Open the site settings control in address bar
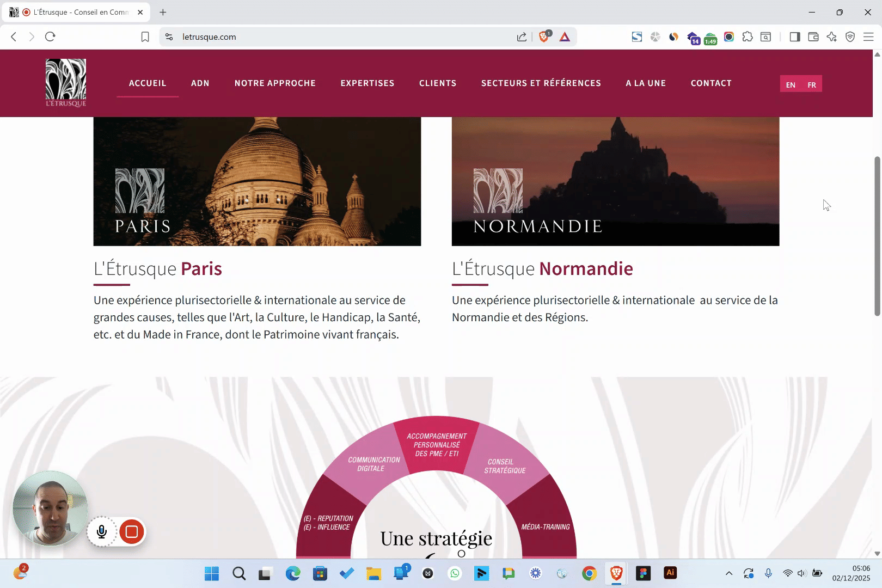This screenshot has height=588, width=882. tap(169, 37)
